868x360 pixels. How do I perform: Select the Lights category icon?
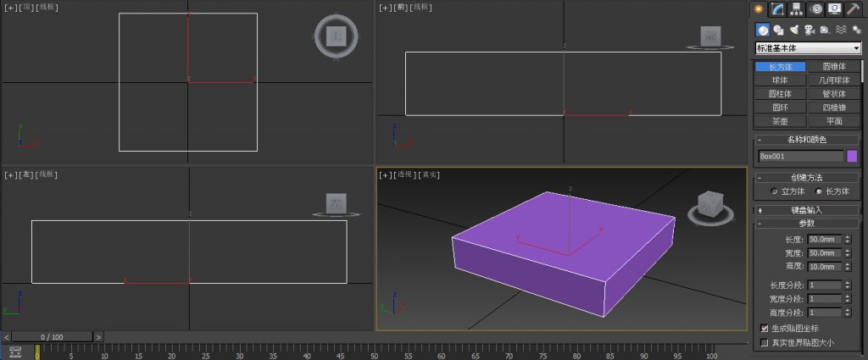coord(794,30)
